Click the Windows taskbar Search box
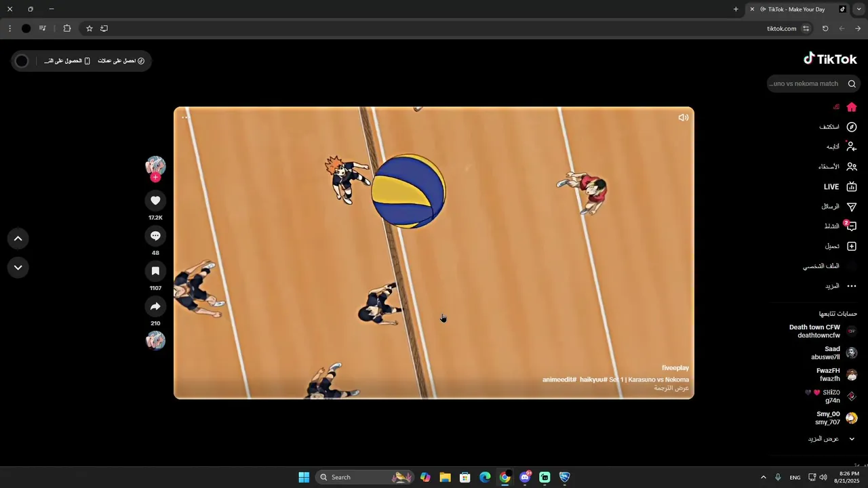868x488 pixels. pyautogui.click(x=365, y=477)
